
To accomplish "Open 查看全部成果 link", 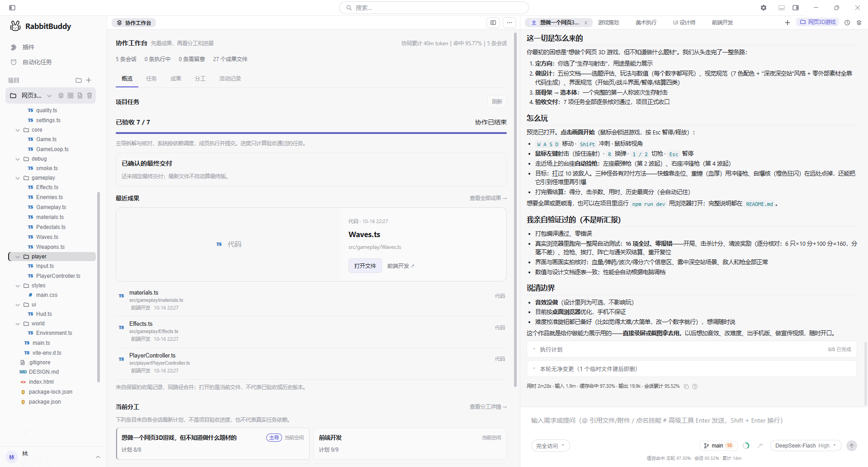I will [x=488, y=198].
